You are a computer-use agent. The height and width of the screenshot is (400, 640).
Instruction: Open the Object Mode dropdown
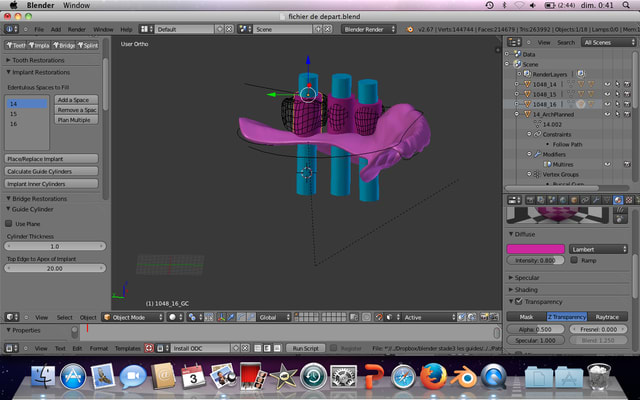point(133,317)
